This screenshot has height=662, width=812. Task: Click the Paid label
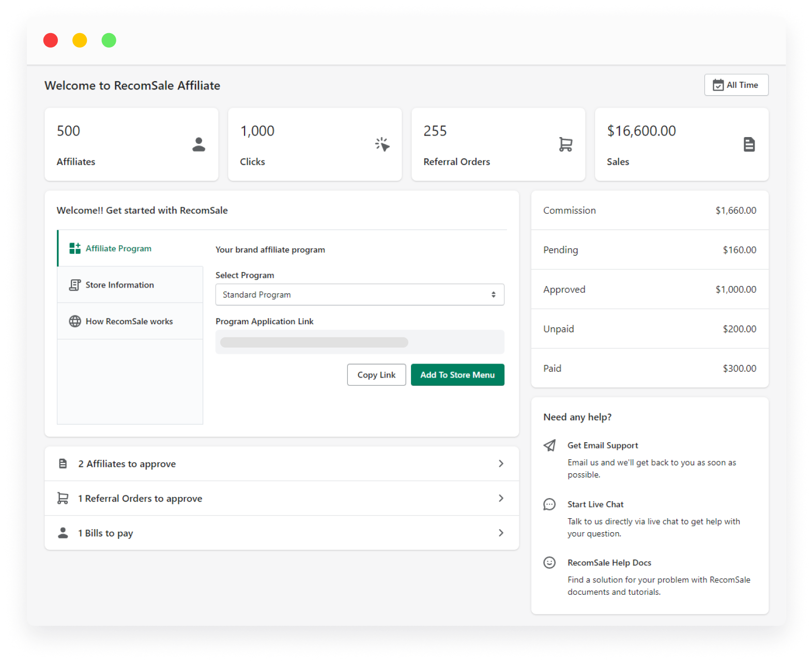[552, 368]
